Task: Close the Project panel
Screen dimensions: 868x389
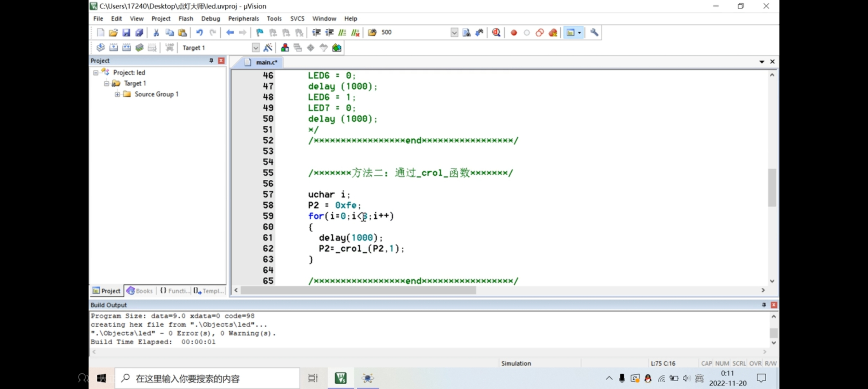Action: pos(221,60)
